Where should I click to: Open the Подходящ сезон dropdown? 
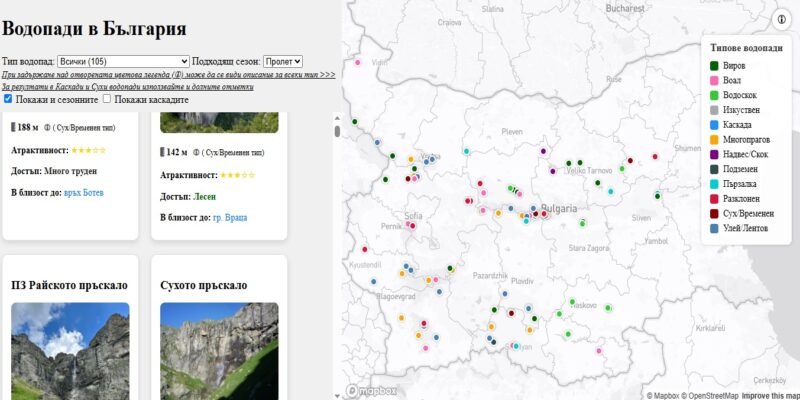[x=283, y=62]
